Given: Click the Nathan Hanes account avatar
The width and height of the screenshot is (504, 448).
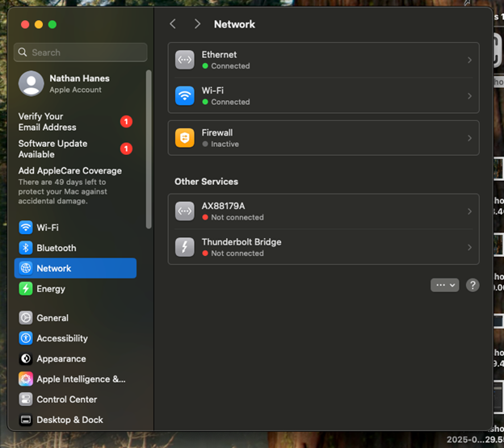Looking at the screenshot, I should click(31, 83).
